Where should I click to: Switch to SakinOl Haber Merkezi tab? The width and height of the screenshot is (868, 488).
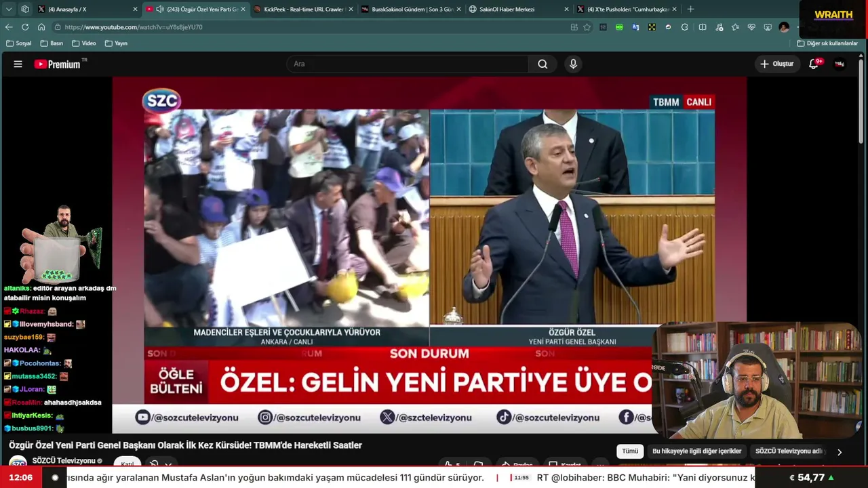pyautogui.click(x=519, y=9)
